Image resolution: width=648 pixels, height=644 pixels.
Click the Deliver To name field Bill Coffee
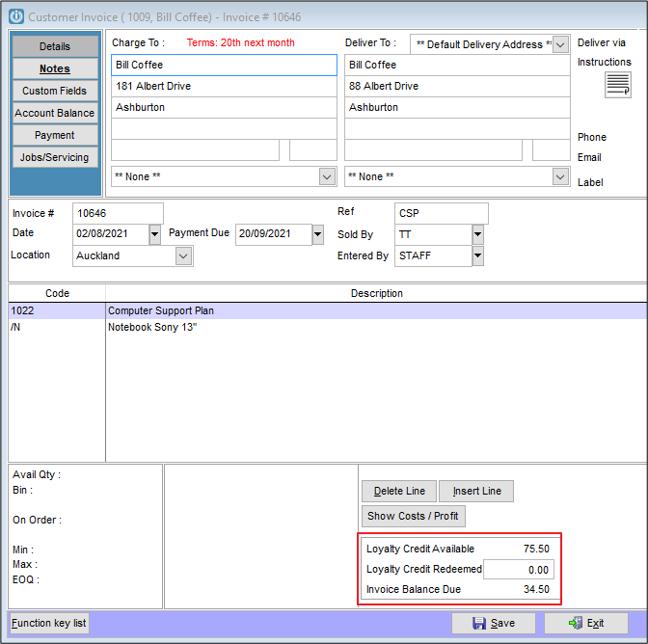pos(457,65)
